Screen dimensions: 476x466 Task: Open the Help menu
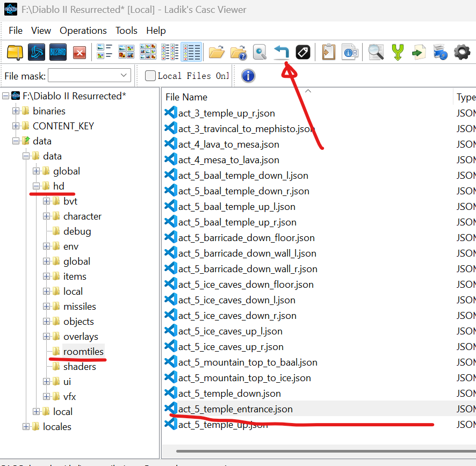click(x=156, y=31)
